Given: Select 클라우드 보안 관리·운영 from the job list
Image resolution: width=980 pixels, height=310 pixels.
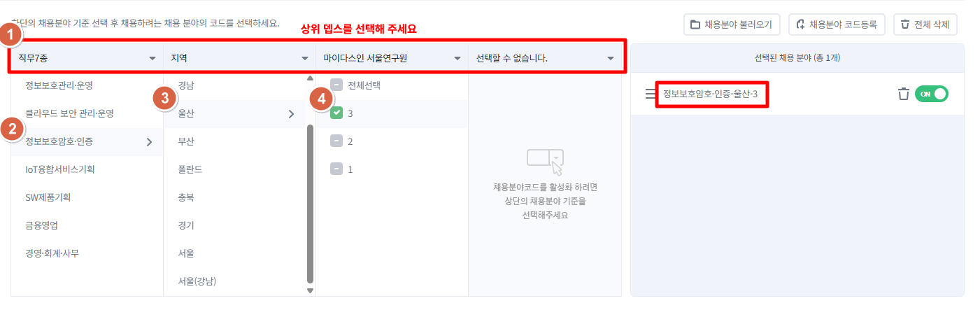Looking at the screenshot, I should click(x=69, y=113).
